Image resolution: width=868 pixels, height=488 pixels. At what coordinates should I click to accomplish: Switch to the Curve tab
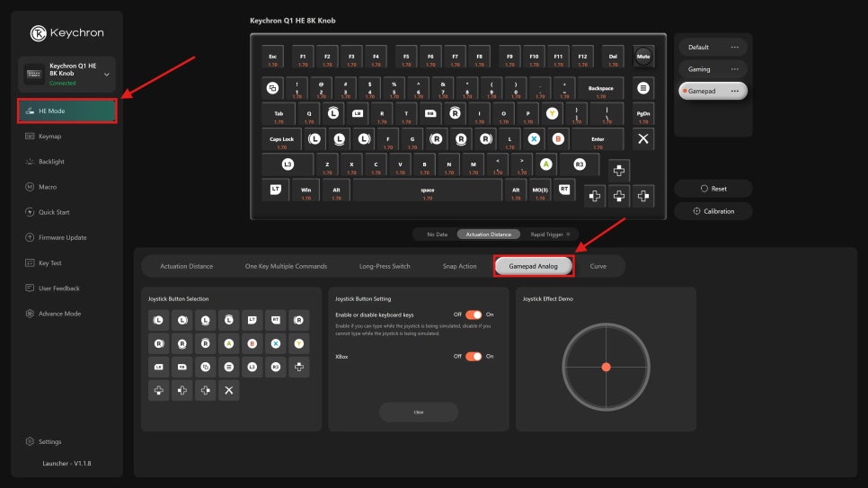[598, 266]
